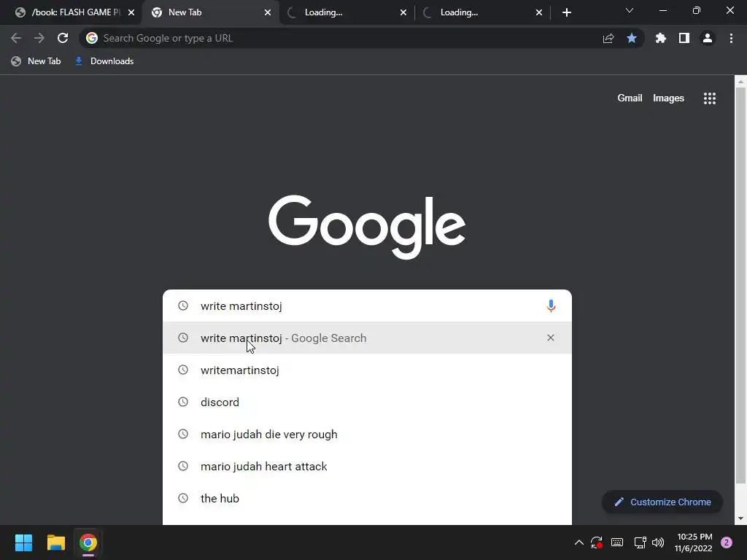Open the profile avatar icon
747x560 pixels.
tap(708, 38)
